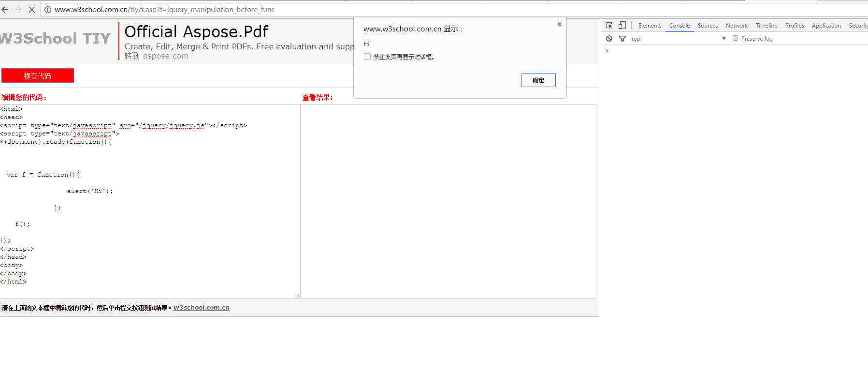Switch to the Sources tab
The height and width of the screenshot is (373, 868).
click(x=708, y=26)
